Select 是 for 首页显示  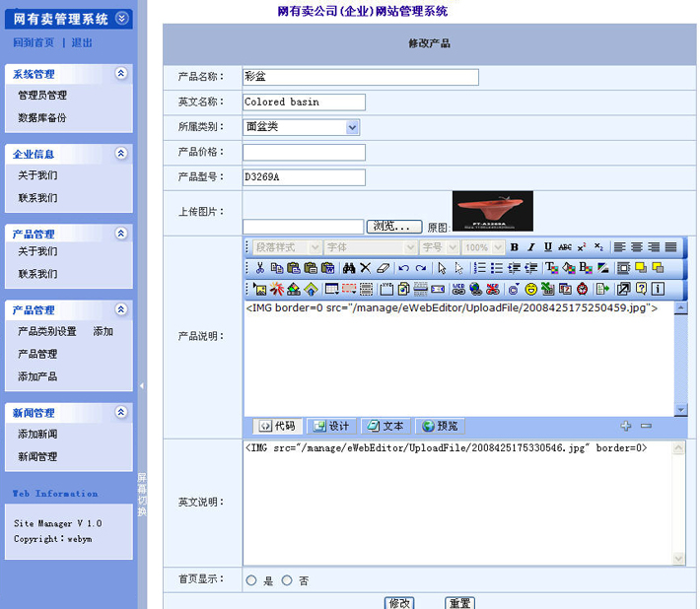(251, 580)
